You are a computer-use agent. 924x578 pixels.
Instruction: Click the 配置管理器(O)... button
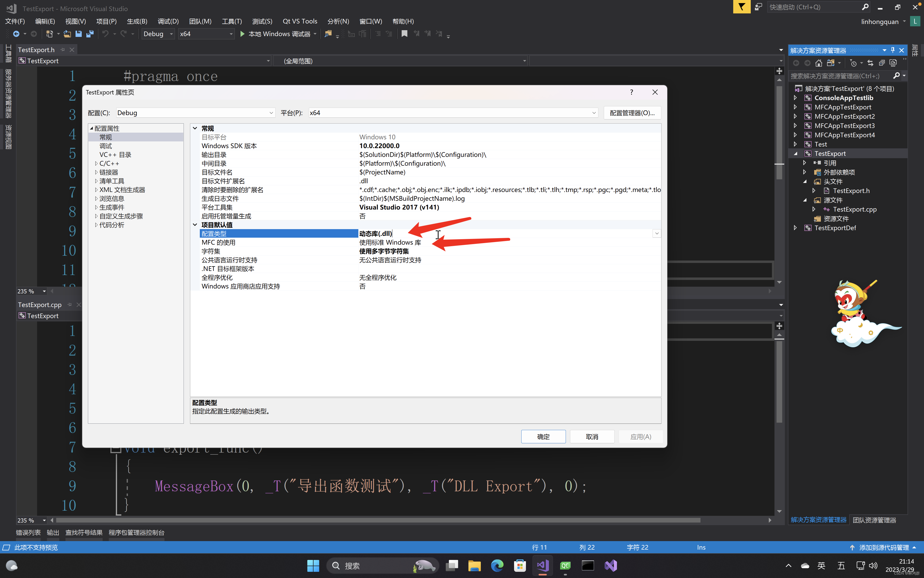(x=632, y=113)
